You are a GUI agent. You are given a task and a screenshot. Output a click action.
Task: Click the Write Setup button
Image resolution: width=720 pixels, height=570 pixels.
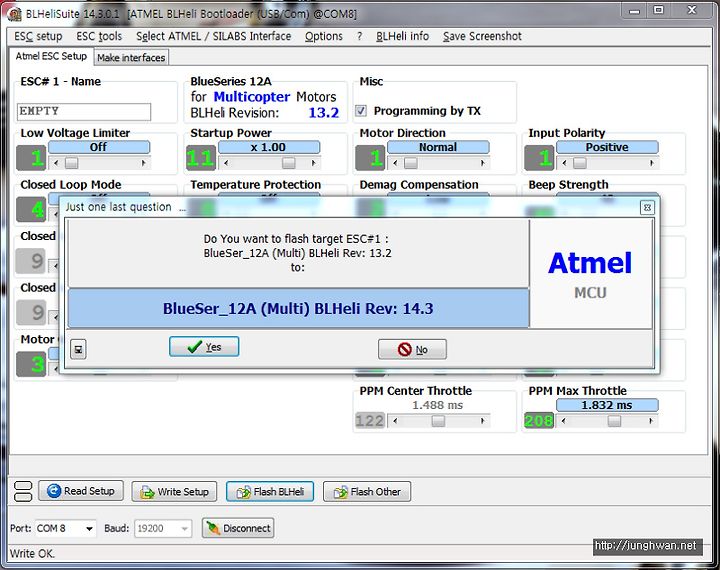[x=174, y=492]
